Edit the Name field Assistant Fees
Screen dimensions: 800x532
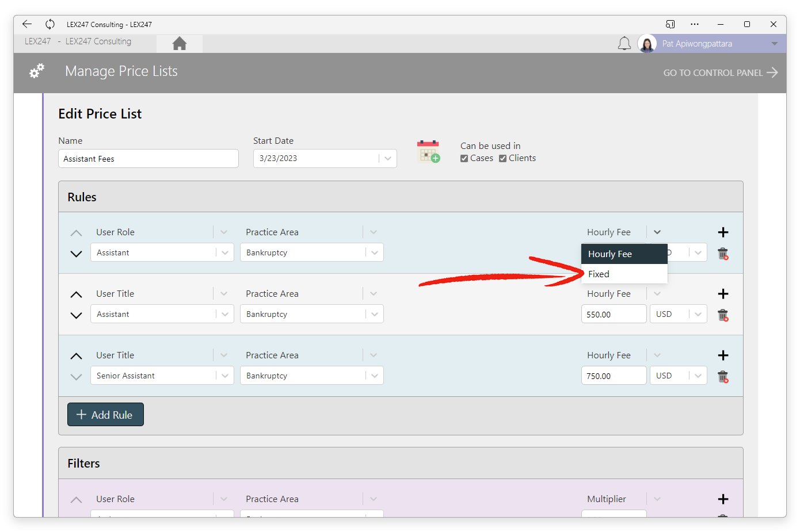click(x=148, y=159)
